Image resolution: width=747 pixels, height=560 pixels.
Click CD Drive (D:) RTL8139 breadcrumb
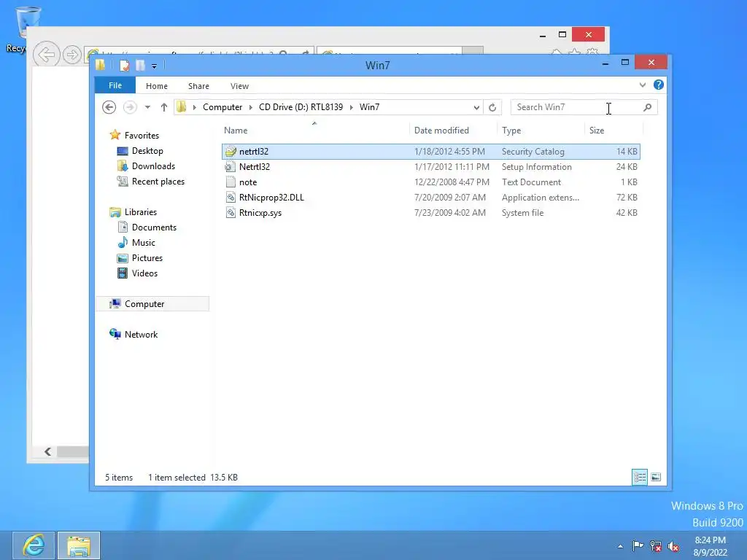pos(301,107)
